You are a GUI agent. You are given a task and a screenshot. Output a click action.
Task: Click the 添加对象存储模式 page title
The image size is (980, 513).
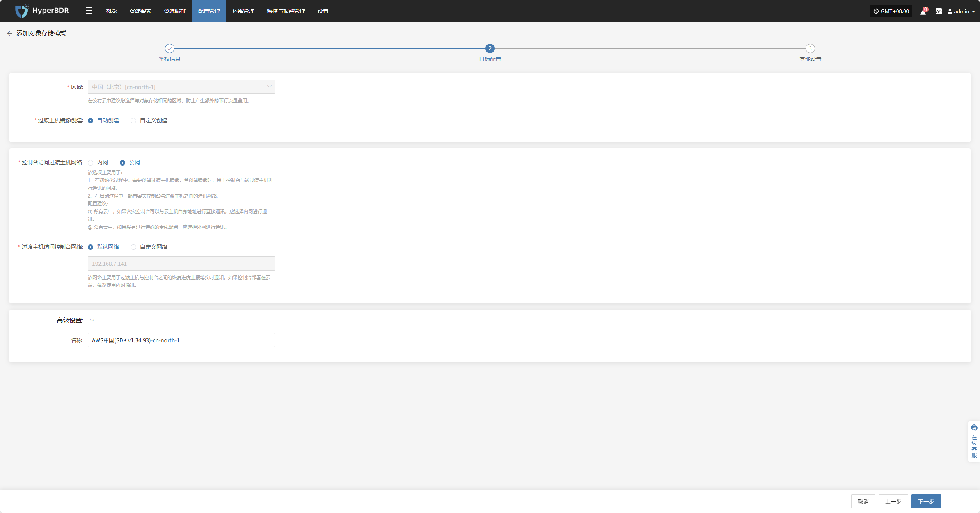pyautogui.click(x=41, y=33)
